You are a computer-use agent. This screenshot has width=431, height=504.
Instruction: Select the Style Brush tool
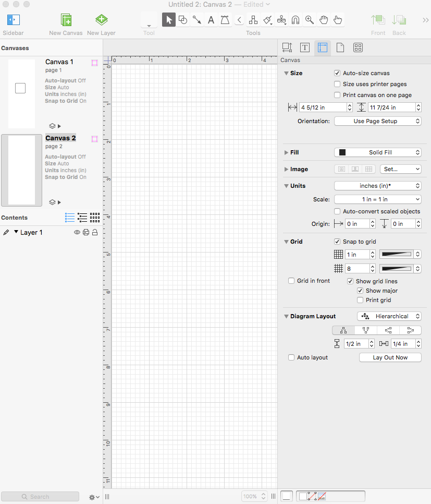267,20
